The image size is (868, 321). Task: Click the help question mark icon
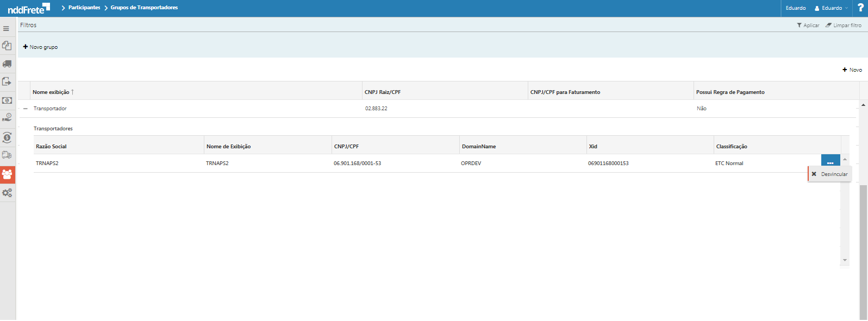860,8
